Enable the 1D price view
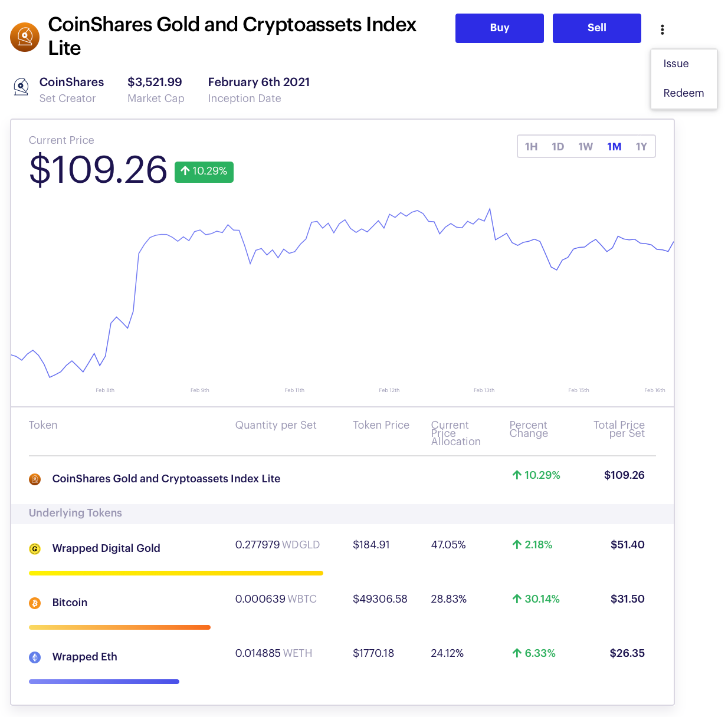Viewport: 728px width, 717px height. pos(558,146)
